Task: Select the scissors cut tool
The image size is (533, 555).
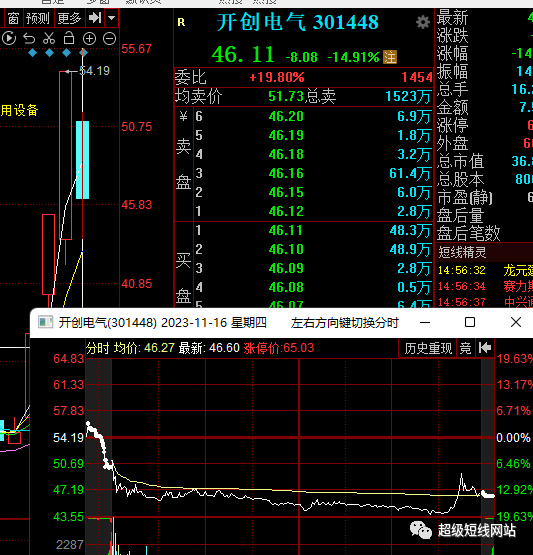Action: coord(49,38)
